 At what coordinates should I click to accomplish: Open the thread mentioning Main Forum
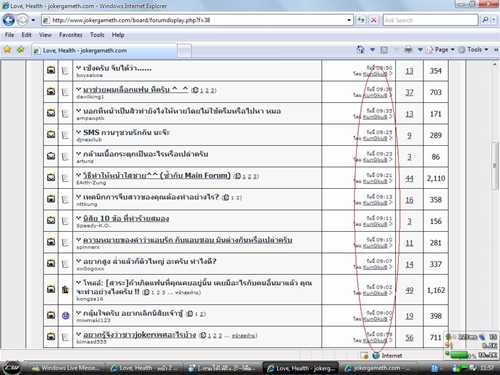click(x=157, y=175)
